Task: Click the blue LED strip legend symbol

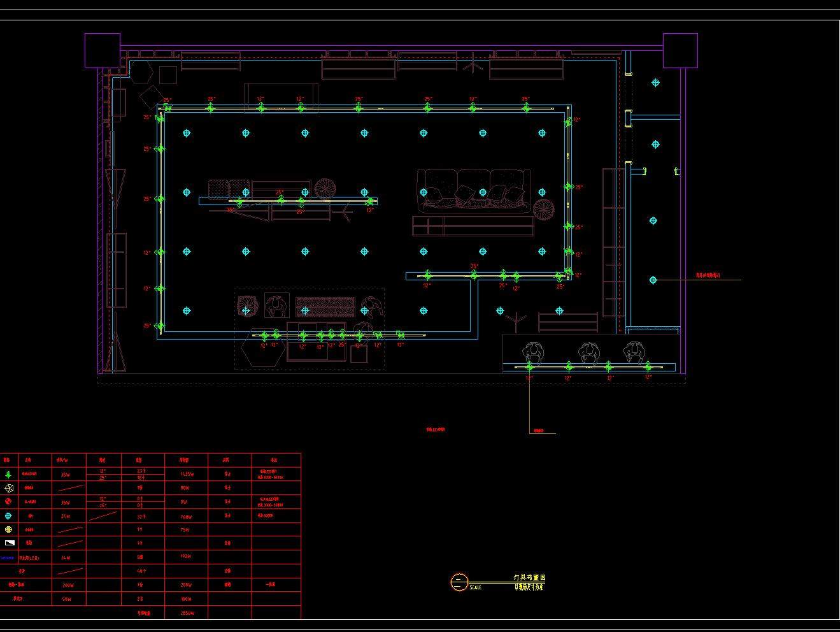Action: click(8, 557)
